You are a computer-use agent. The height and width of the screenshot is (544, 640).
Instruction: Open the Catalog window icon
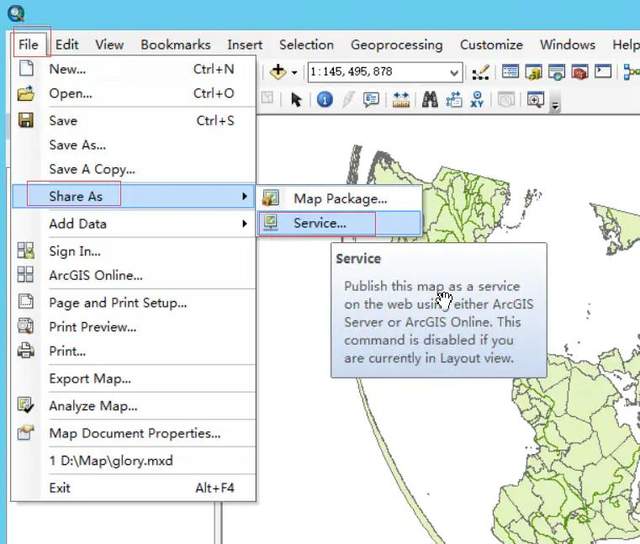pos(533,72)
